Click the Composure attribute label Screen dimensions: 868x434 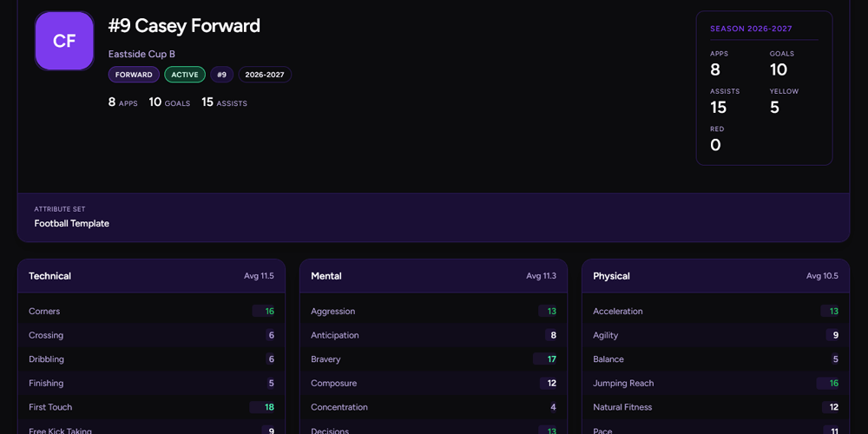click(334, 383)
